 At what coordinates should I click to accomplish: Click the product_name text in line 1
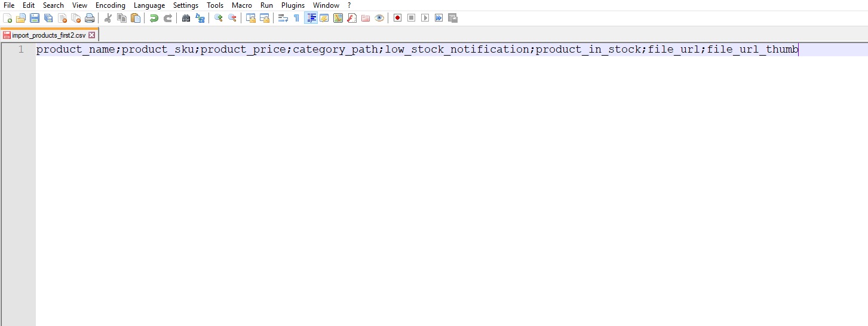click(x=76, y=50)
